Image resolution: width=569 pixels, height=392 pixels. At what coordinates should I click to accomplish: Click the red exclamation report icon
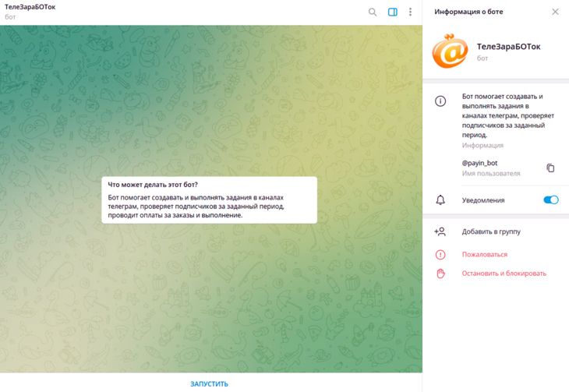440,254
